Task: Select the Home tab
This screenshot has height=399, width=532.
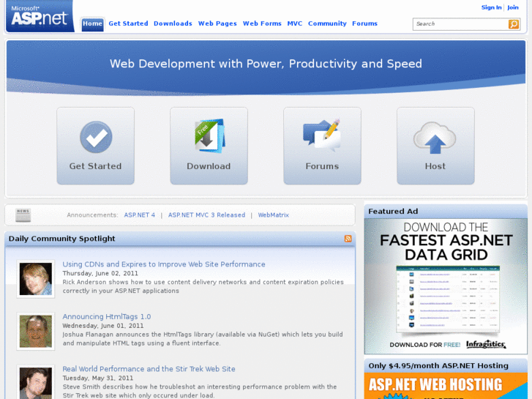Action: [92, 23]
